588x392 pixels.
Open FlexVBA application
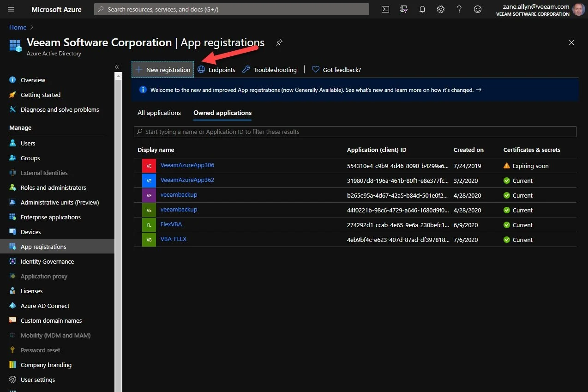coord(171,224)
